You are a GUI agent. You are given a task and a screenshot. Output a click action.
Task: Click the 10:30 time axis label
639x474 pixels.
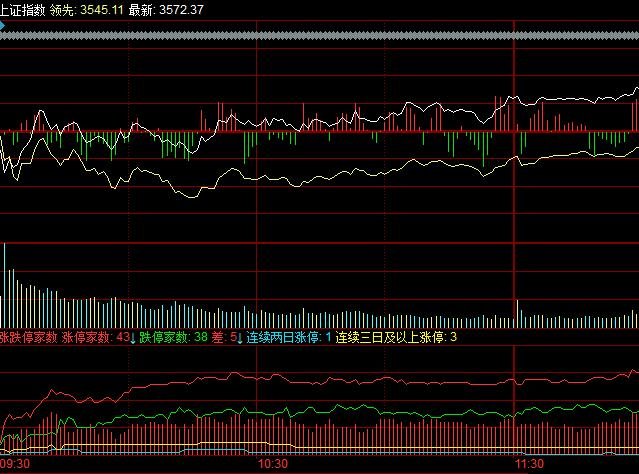[x=273, y=464]
